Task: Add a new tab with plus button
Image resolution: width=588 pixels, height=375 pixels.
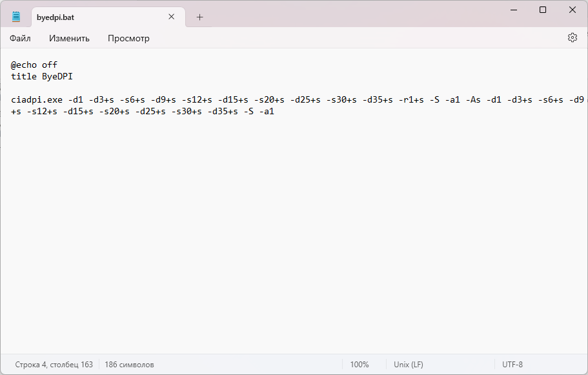Action: click(200, 17)
